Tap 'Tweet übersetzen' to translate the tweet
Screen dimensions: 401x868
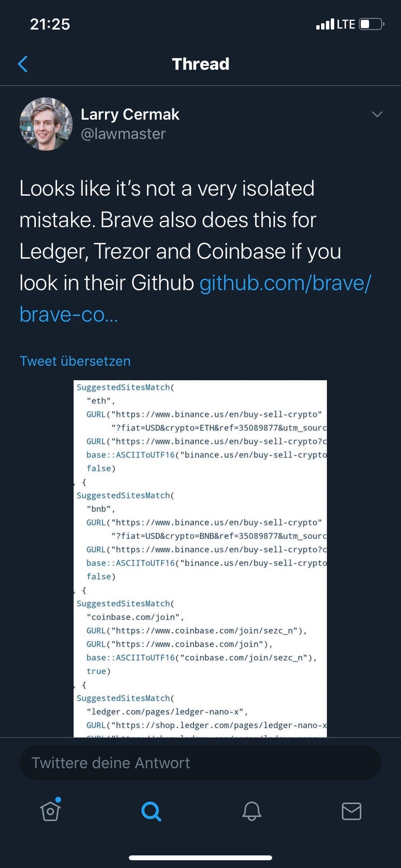75,361
